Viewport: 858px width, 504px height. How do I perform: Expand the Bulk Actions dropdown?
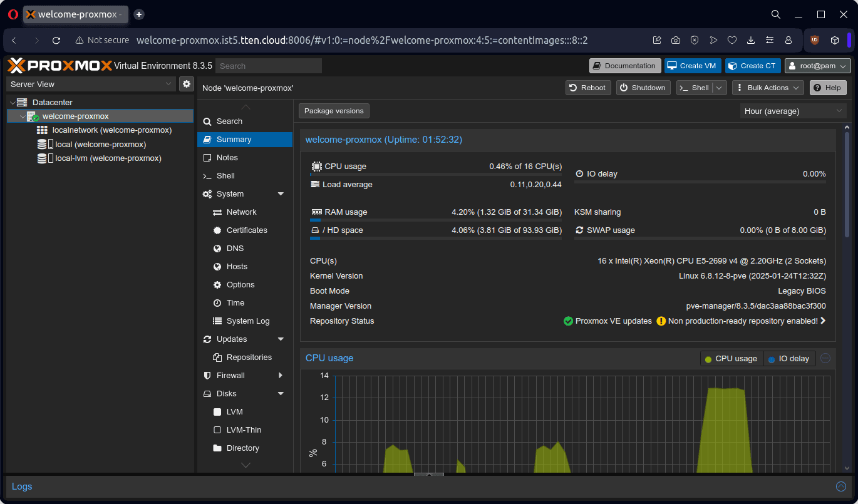(767, 88)
